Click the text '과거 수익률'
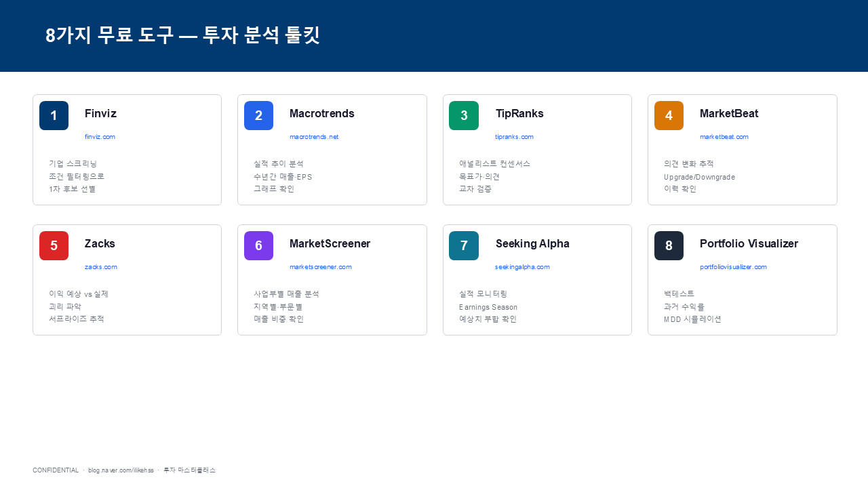The width and height of the screenshot is (868, 488). 684,306
